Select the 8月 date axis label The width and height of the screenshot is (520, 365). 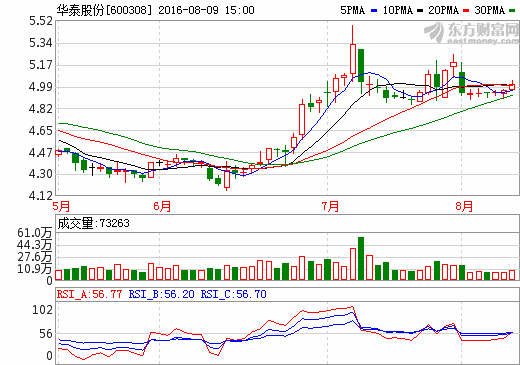(x=464, y=206)
